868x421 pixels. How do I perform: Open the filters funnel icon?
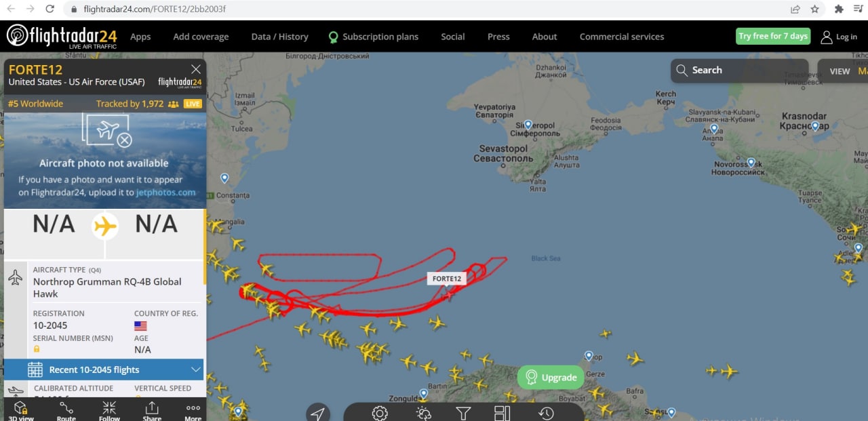click(463, 413)
